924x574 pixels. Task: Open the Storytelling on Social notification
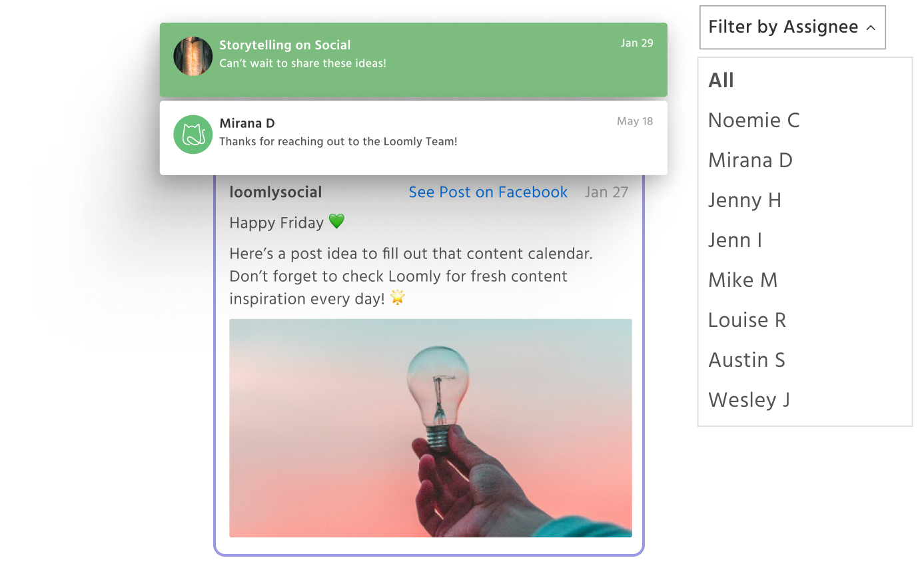[414, 60]
